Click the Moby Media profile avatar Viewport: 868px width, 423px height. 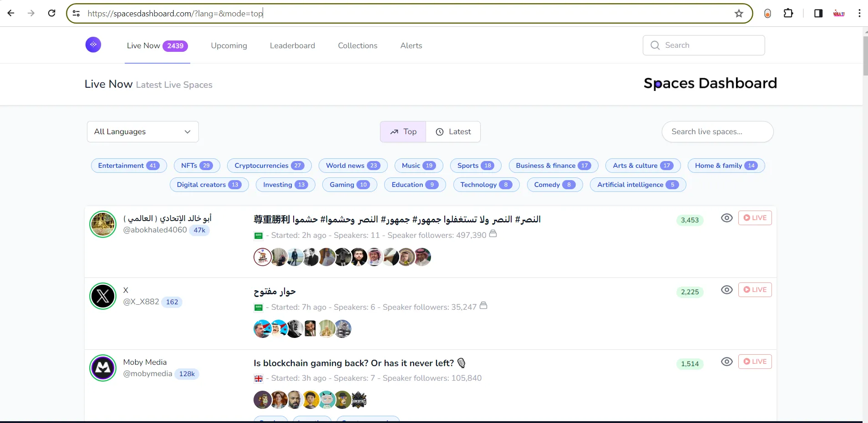pyautogui.click(x=103, y=368)
